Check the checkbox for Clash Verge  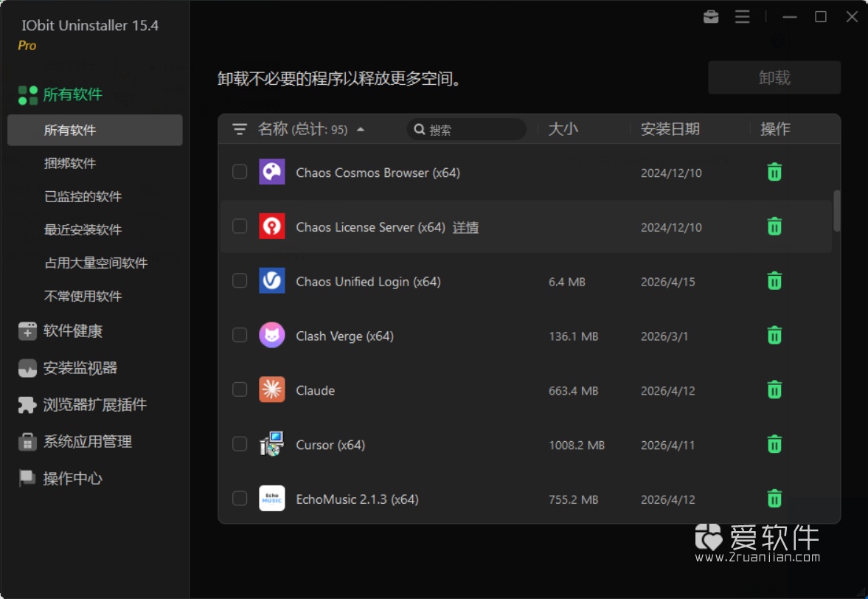coord(239,335)
